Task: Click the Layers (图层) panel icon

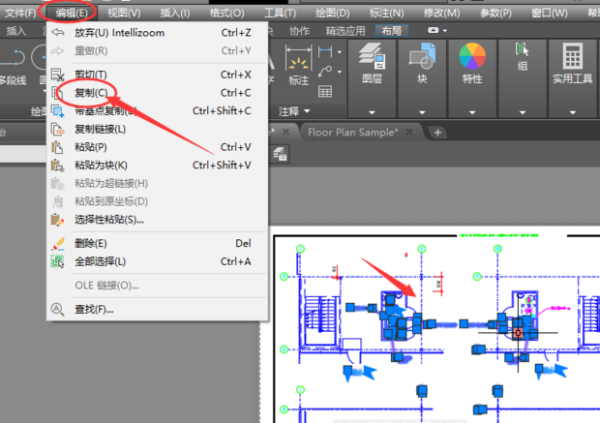Action: 371,58
